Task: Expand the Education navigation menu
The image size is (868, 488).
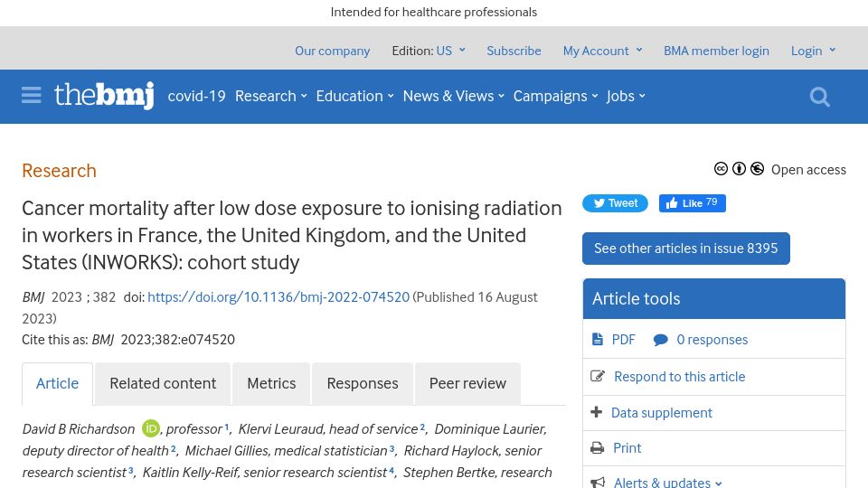Action: [354, 96]
